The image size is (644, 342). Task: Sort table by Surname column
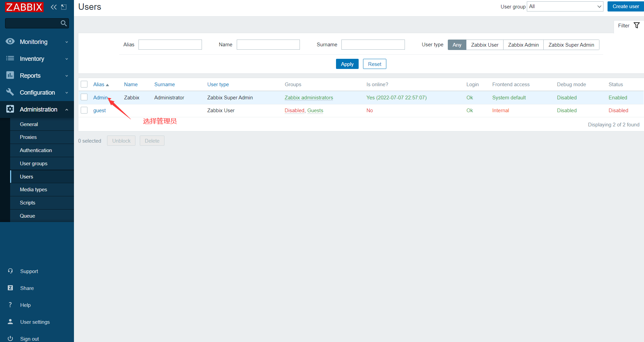point(164,84)
